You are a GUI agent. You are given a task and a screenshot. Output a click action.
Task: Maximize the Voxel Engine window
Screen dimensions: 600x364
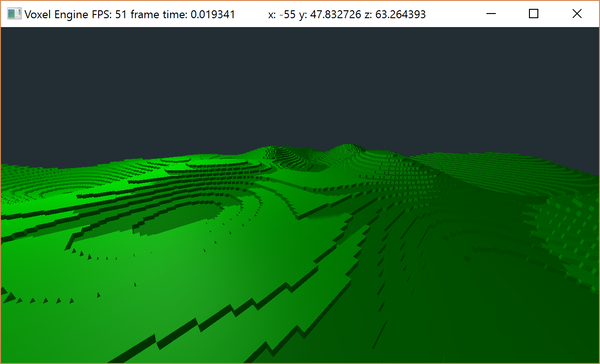[533, 14]
